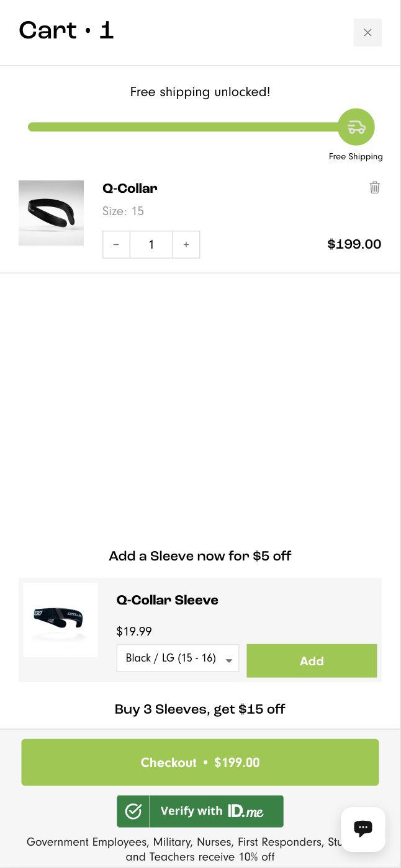Image resolution: width=401 pixels, height=868 pixels.
Task: Click the shipping truck icon
Action: click(x=356, y=126)
